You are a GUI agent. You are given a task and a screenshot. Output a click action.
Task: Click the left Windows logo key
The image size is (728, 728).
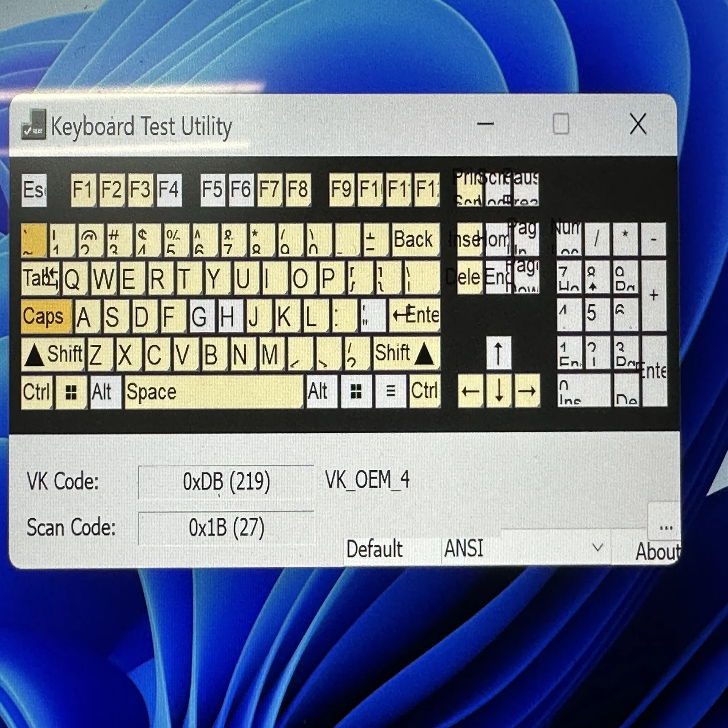(71, 392)
